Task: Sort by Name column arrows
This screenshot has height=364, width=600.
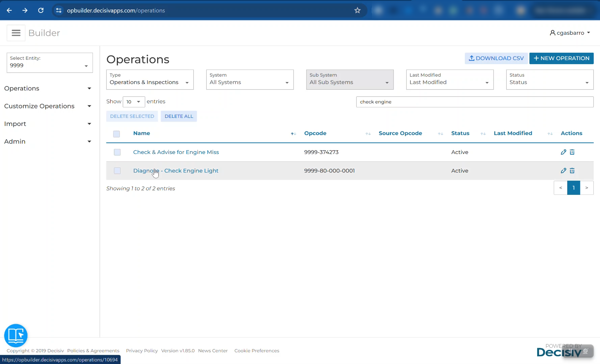Action: (293, 134)
